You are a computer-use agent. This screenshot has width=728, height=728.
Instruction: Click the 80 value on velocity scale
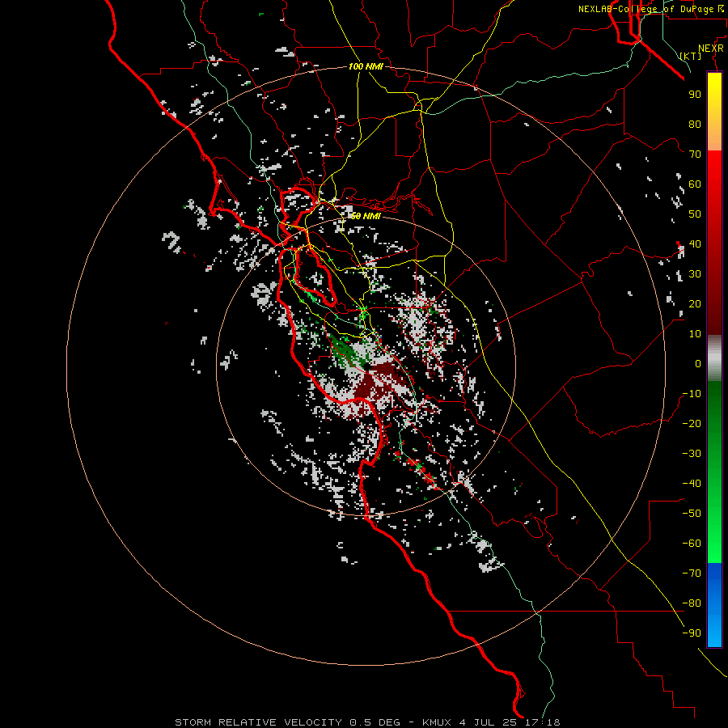click(x=695, y=124)
